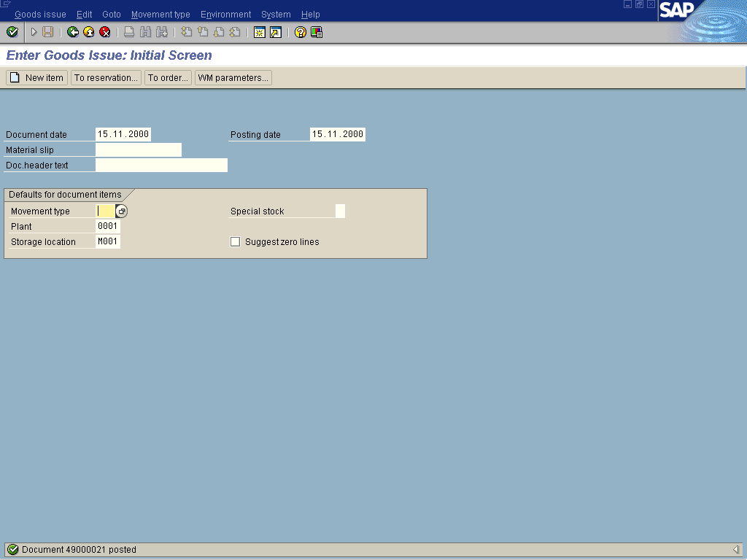Screen dimensions: 747x560
Task: Click the Movement type input field
Action: coord(105,211)
